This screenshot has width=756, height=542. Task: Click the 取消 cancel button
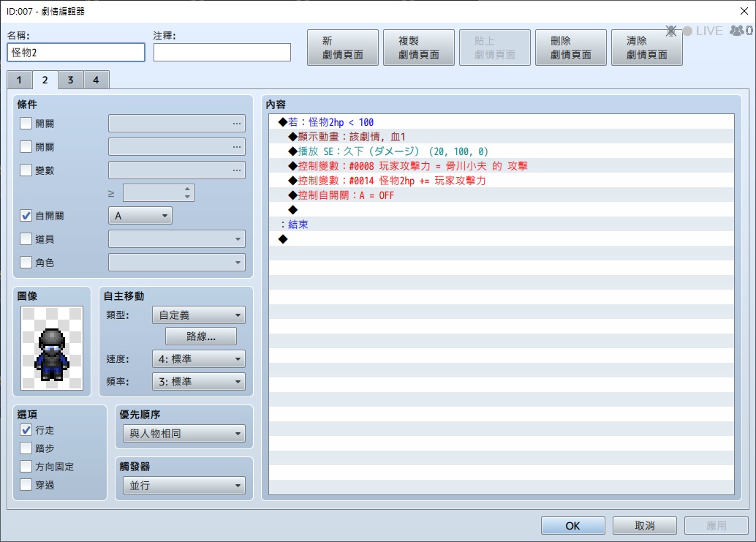click(645, 526)
